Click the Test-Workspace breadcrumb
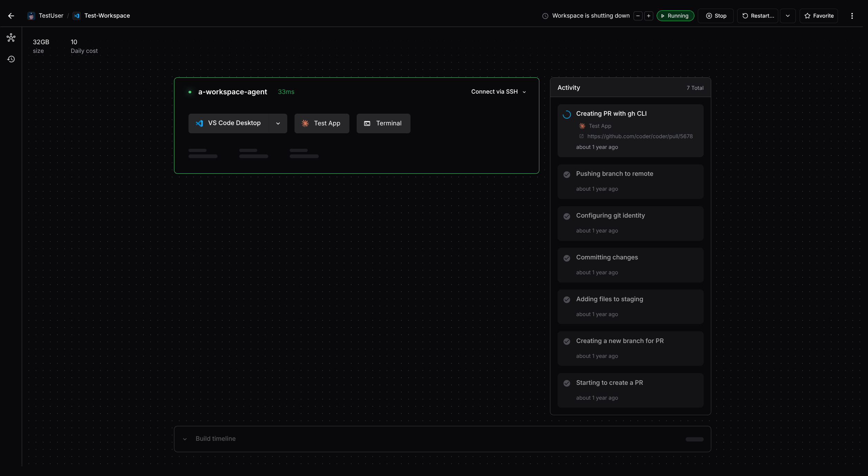The image size is (868, 476). pyautogui.click(x=107, y=16)
